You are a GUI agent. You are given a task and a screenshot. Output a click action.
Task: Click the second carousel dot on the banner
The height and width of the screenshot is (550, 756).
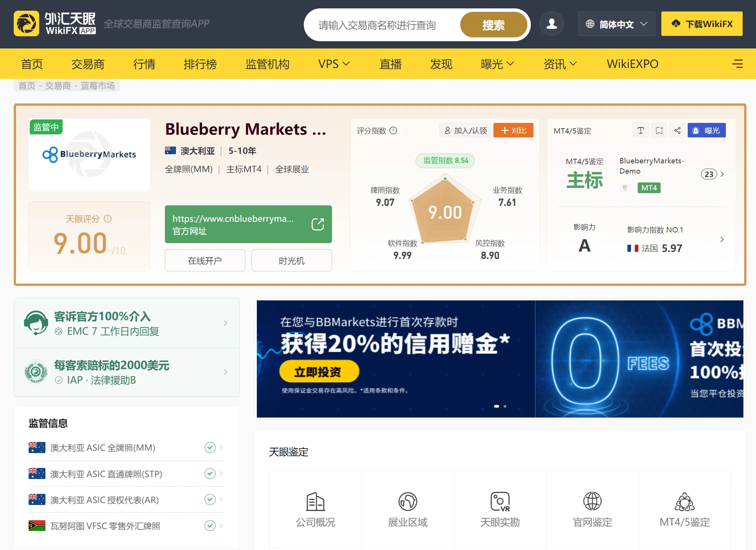click(505, 406)
